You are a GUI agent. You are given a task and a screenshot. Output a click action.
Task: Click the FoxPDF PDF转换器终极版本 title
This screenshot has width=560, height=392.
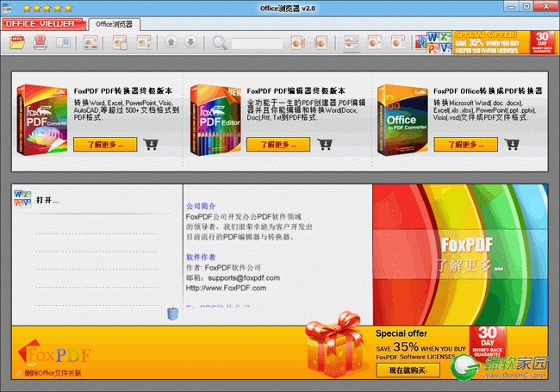click(123, 91)
